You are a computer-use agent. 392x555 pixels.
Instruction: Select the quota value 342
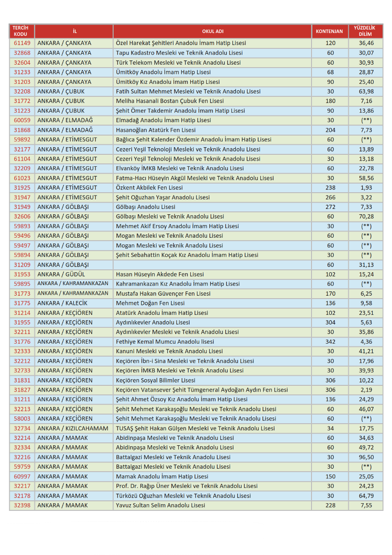(330, 342)
